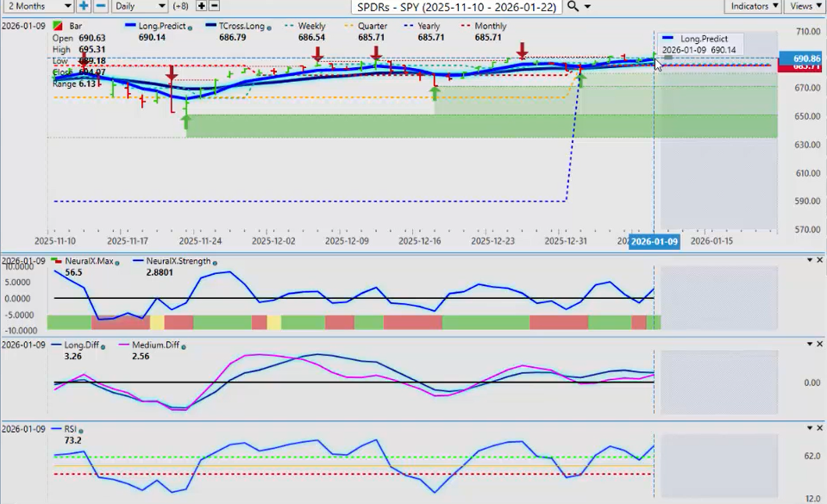Viewport: 827px width, 504px height.
Task: Open the Views menu
Action: click(805, 6)
